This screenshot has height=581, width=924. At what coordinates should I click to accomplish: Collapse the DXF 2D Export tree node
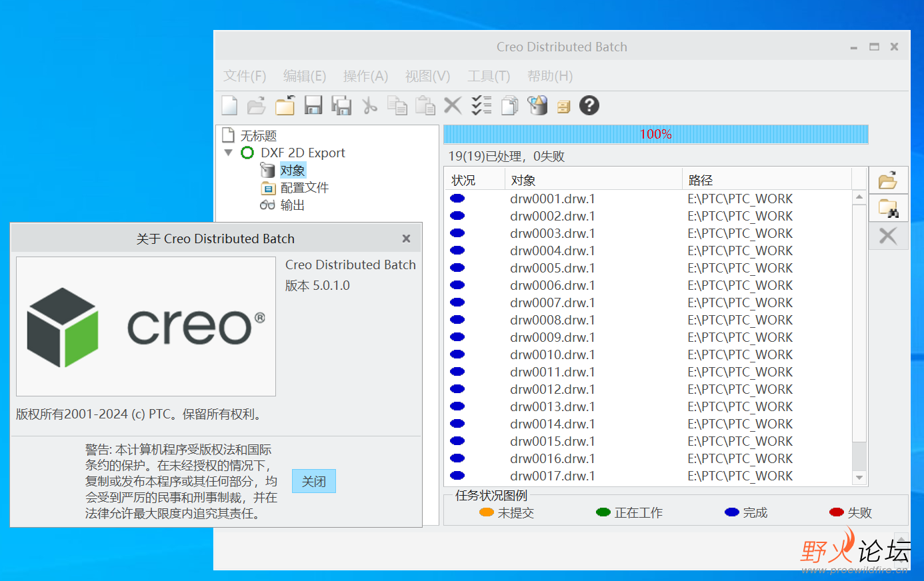click(x=228, y=153)
